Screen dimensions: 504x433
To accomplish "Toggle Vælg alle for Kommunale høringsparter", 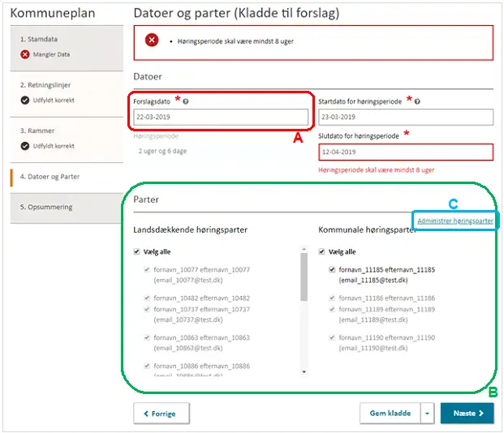I will (322, 252).
